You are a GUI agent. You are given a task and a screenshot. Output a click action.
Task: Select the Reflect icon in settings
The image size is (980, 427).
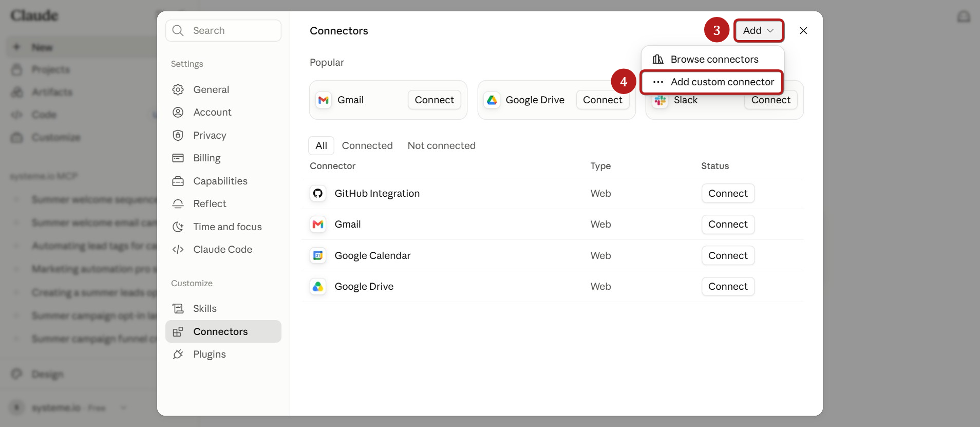[178, 203]
